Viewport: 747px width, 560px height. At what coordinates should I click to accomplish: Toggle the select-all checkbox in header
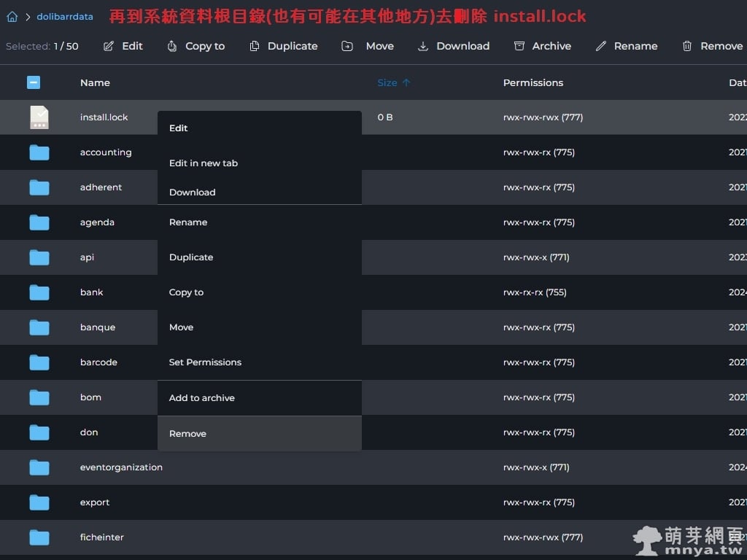pos(34,82)
